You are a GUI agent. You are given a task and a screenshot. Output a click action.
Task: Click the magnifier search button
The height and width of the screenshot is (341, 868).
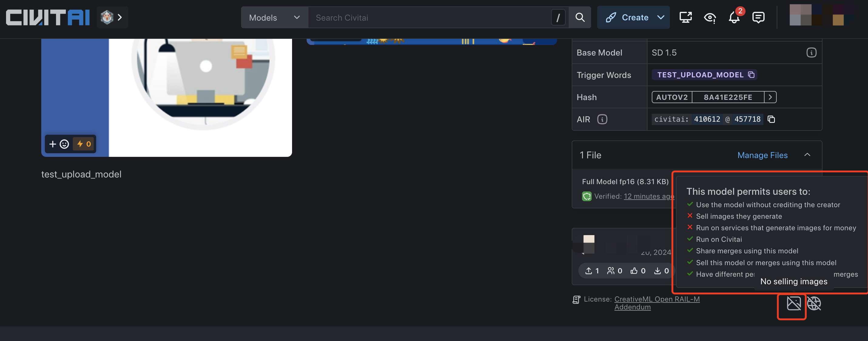click(x=580, y=18)
